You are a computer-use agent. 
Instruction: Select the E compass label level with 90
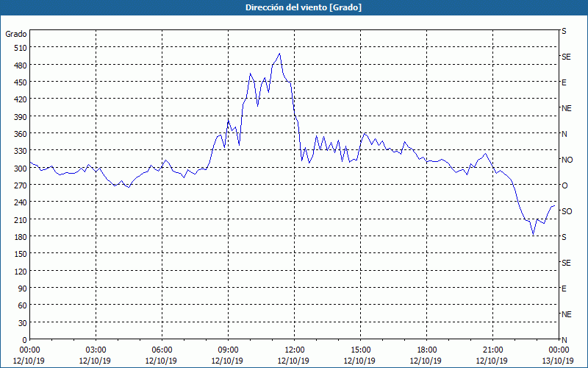click(564, 289)
